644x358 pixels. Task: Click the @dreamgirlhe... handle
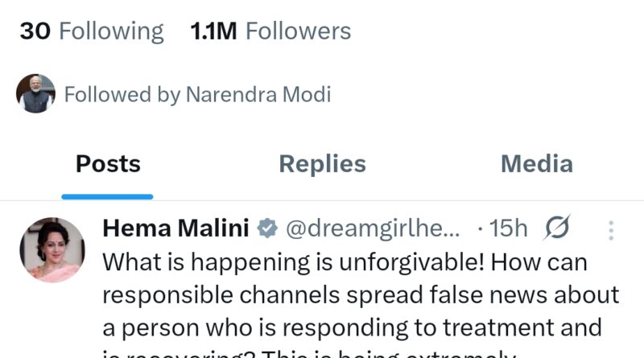point(373,229)
